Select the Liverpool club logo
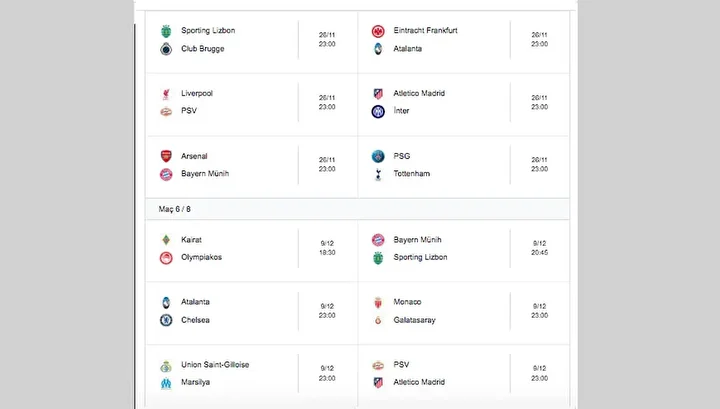720x409 pixels. pyautogui.click(x=166, y=94)
